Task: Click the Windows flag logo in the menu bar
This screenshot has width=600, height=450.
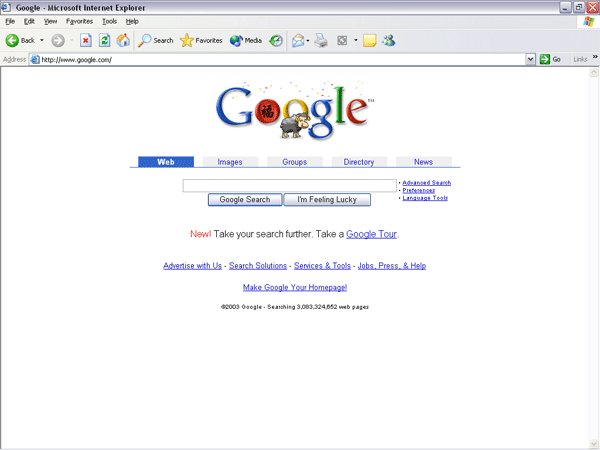Action: click(x=589, y=22)
